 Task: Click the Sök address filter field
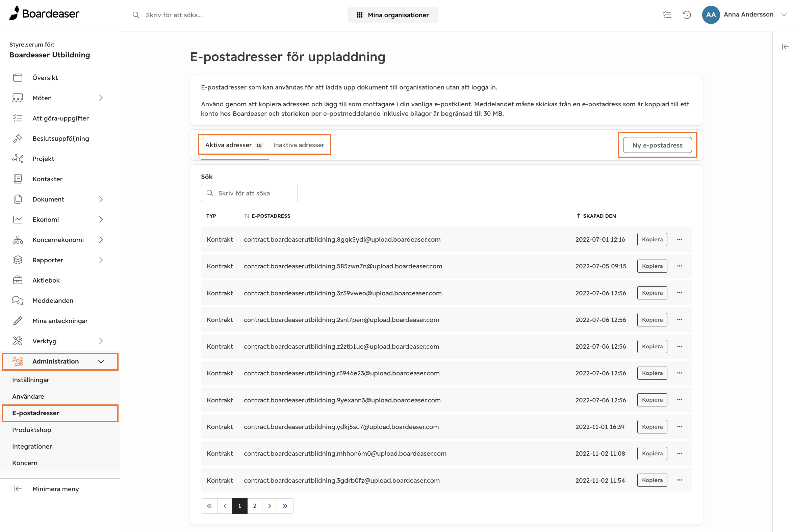click(249, 193)
